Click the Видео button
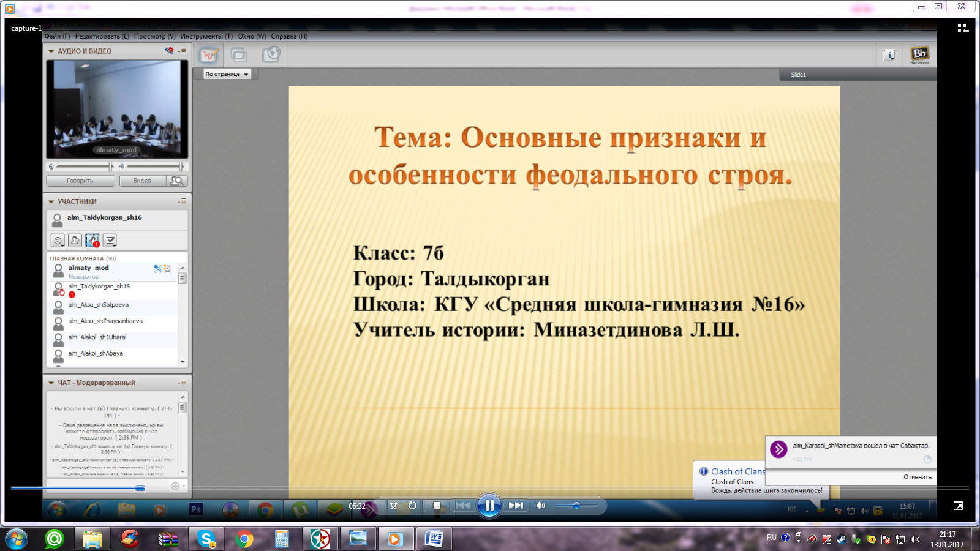This screenshot has width=980, height=551. pos(142,181)
